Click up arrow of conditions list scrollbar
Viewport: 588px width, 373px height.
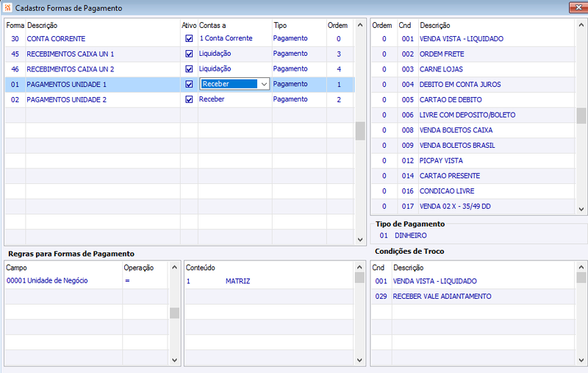(581, 25)
